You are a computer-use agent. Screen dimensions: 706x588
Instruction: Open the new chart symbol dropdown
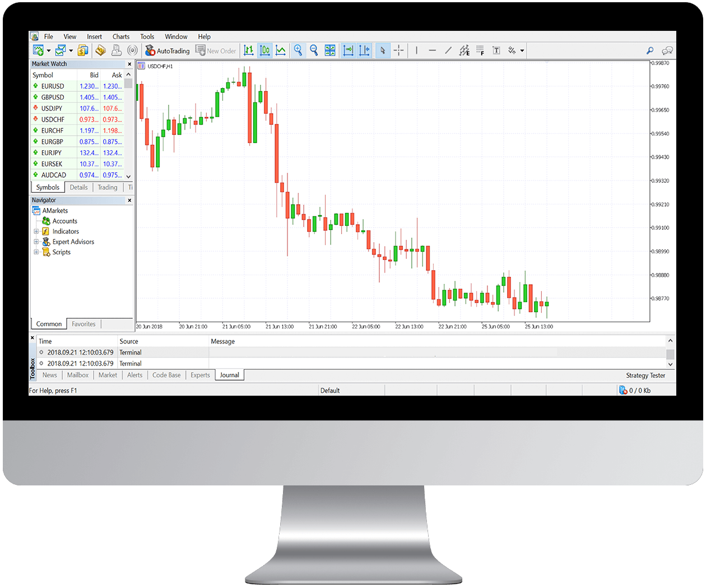click(47, 50)
